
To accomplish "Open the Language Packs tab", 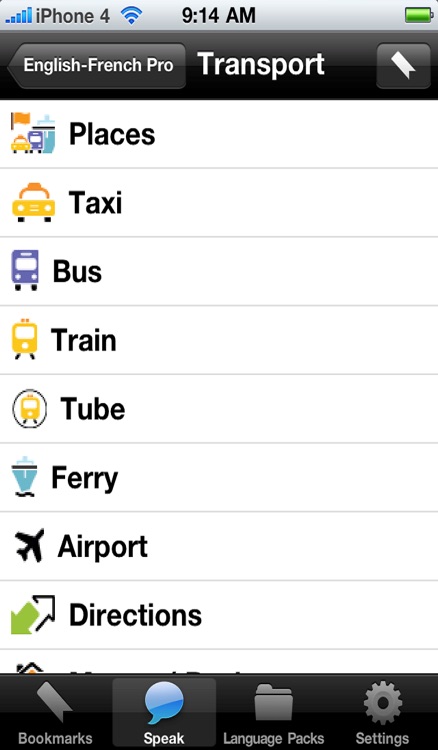I will pyautogui.click(x=274, y=713).
